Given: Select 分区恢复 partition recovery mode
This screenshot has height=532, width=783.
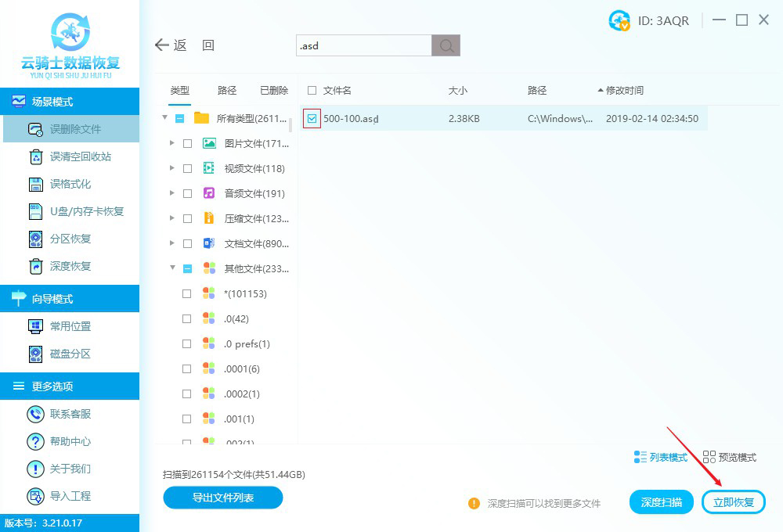Looking at the screenshot, I should click(70, 239).
